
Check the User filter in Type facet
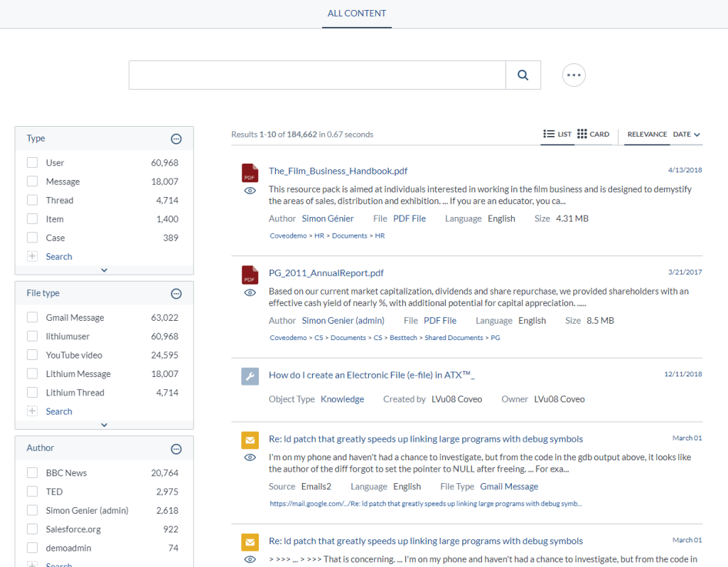click(x=32, y=162)
